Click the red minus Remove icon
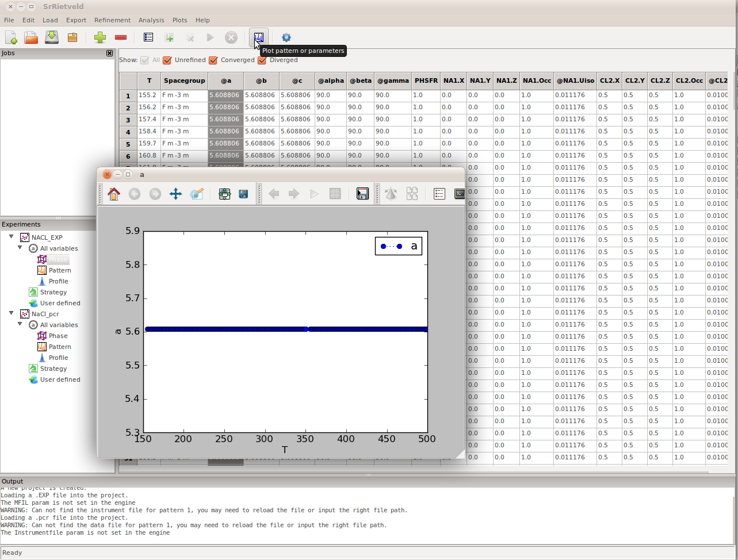The height and width of the screenshot is (560, 738). [121, 38]
